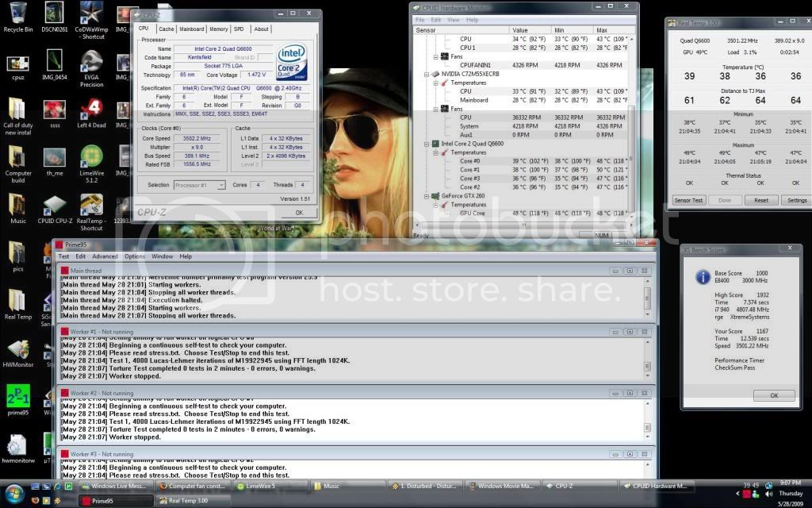The image size is (812, 508).
Task: Open the Computer build folder icon
Action: tap(18, 164)
